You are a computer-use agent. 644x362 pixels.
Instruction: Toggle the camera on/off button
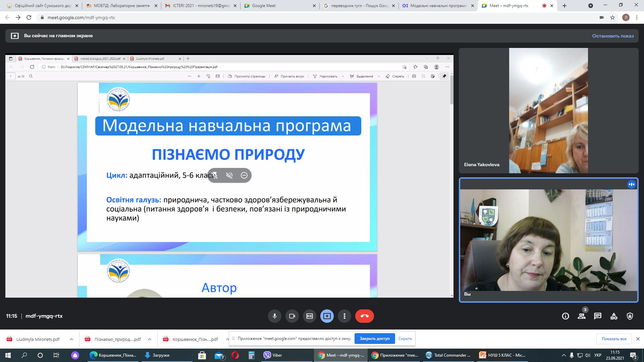292,316
